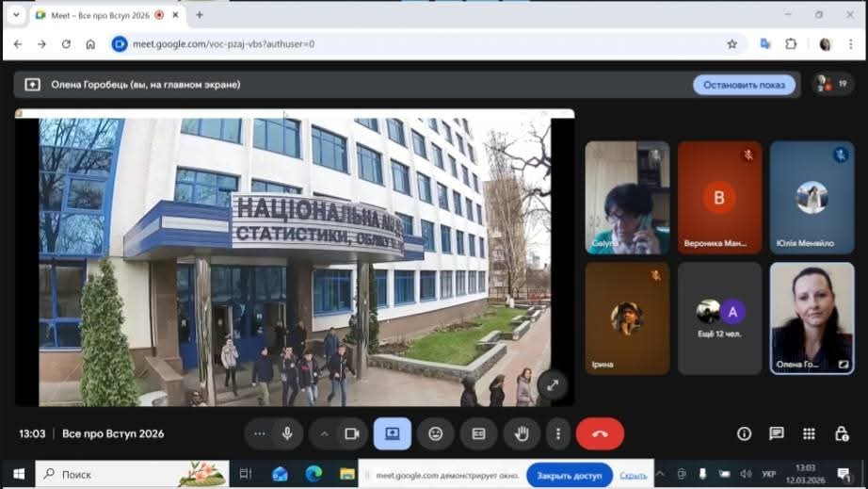Viewport: 868px width, 489px height.
Task: Toggle the microphone in Meet controls
Action: coord(287,433)
